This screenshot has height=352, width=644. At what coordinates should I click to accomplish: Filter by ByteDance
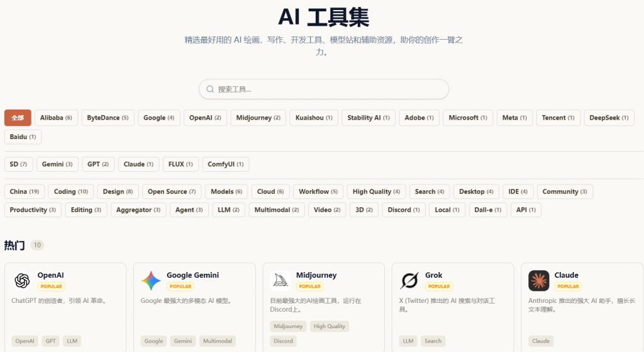(108, 118)
